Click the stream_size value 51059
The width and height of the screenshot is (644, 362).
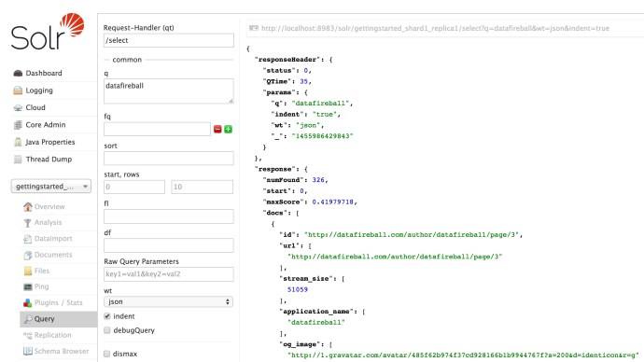298,289
